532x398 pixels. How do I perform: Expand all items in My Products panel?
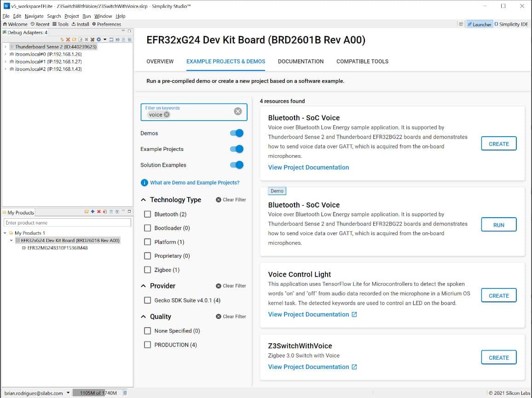pyautogui.click(x=117, y=211)
